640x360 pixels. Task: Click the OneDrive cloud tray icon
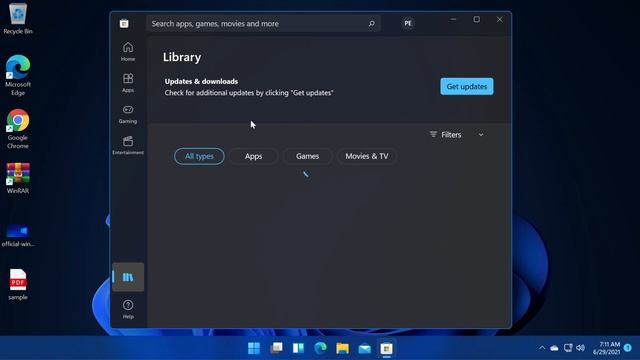click(x=554, y=348)
